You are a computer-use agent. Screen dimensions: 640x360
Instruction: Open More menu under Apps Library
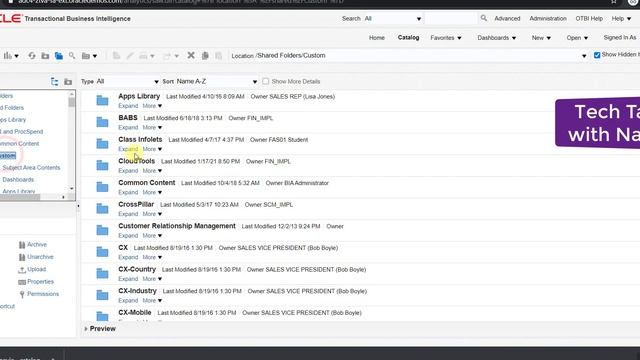point(152,106)
